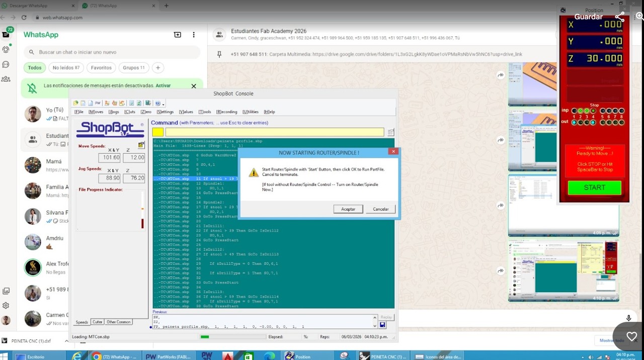644x360 pixels.
Task: Reload the browser page
Action: (x=24, y=17)
